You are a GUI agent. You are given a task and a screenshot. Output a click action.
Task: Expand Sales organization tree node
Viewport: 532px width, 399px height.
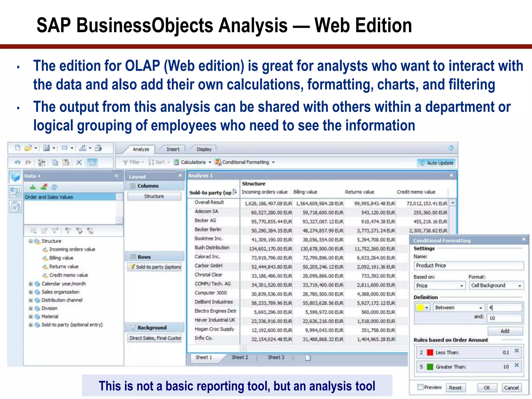tap(31, 292)
